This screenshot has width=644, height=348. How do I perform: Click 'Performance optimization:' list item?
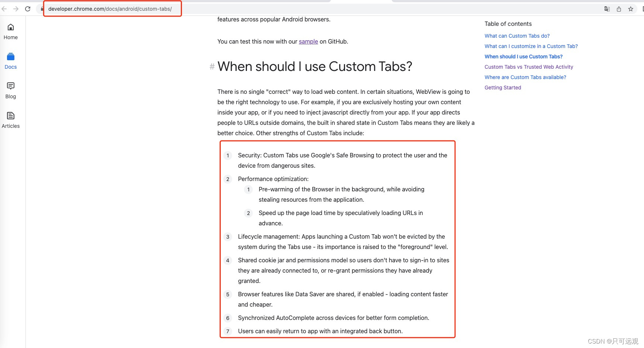click(x=273, y=179)
